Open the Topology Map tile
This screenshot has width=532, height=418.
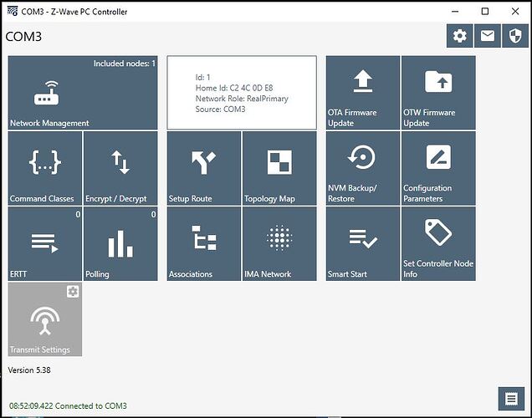click(x=279, y=168)
